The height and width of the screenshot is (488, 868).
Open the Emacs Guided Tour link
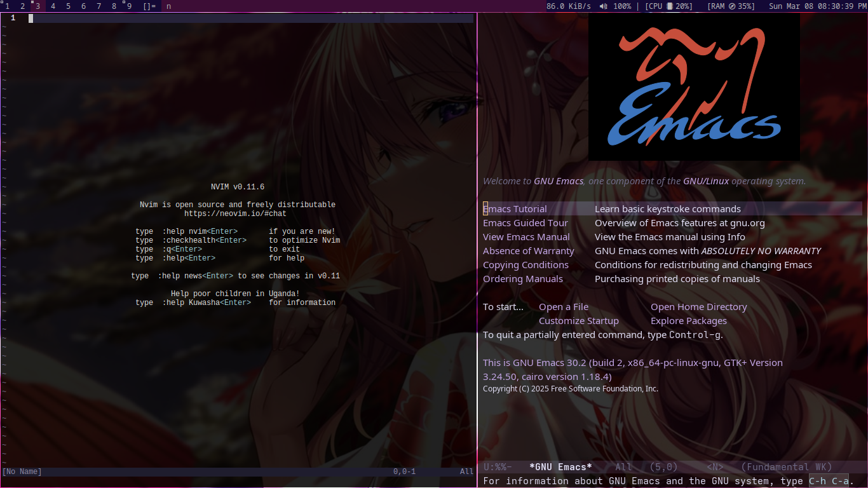tap(526, 223)
